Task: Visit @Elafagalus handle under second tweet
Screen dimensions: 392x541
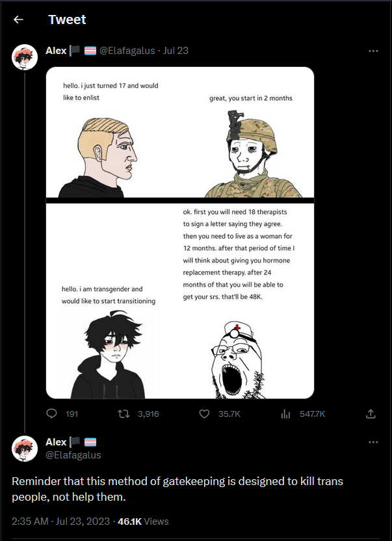Action: coord(73,455)
